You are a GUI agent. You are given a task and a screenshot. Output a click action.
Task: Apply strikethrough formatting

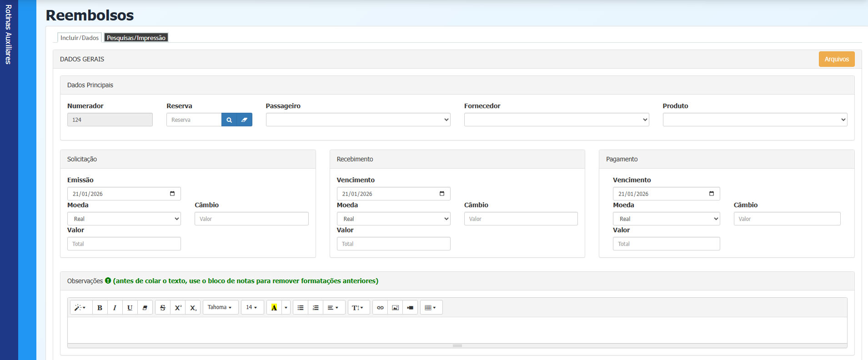click(163, 308)
